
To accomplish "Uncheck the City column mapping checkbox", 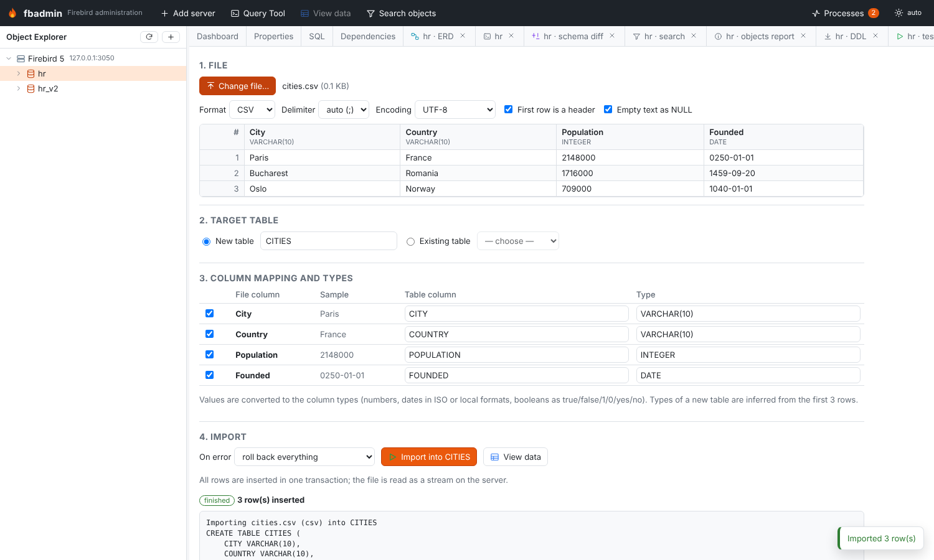I will (210, 314).
